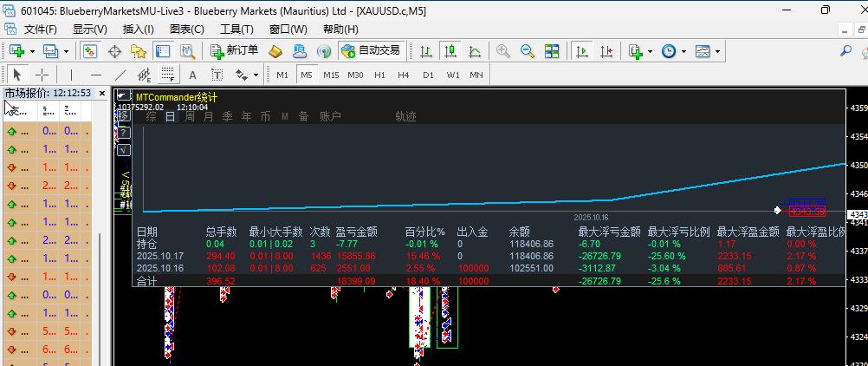
Task: Click the 新订单 new order button
Action: (x=235, y=51)
